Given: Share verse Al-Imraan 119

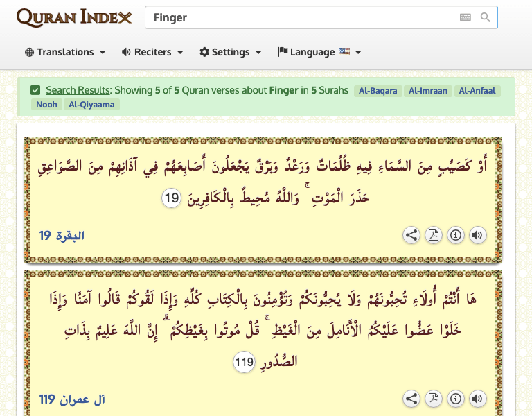Looking at the screenshot, I should pos(411,399).
